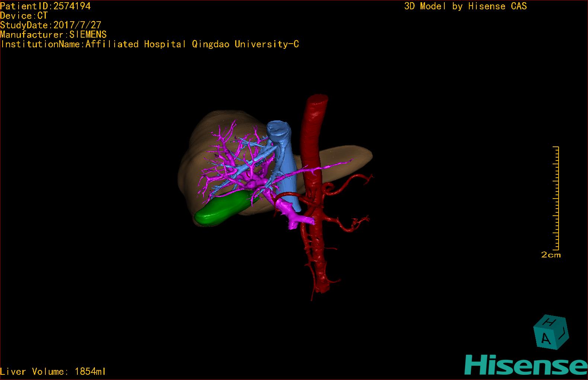Viewport: 588px width, 380px height.
Task: Click the orientation cube icon
Action: click(551, 332)
